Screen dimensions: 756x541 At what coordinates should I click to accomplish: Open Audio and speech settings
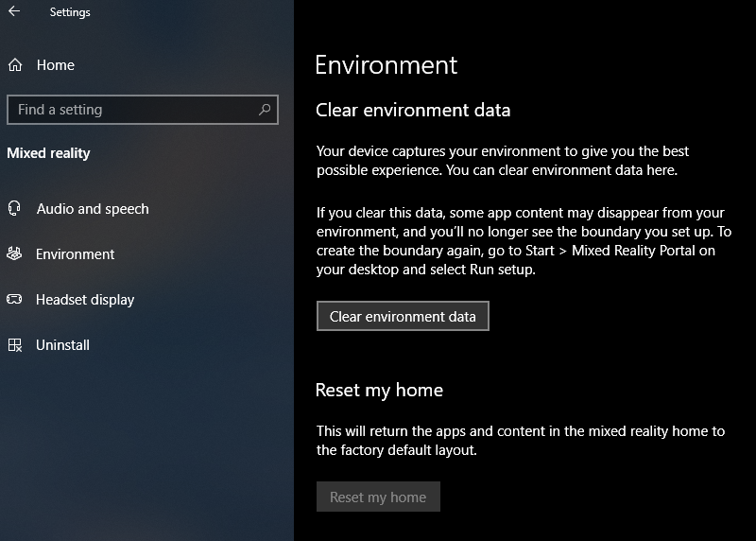click(93, 209)
